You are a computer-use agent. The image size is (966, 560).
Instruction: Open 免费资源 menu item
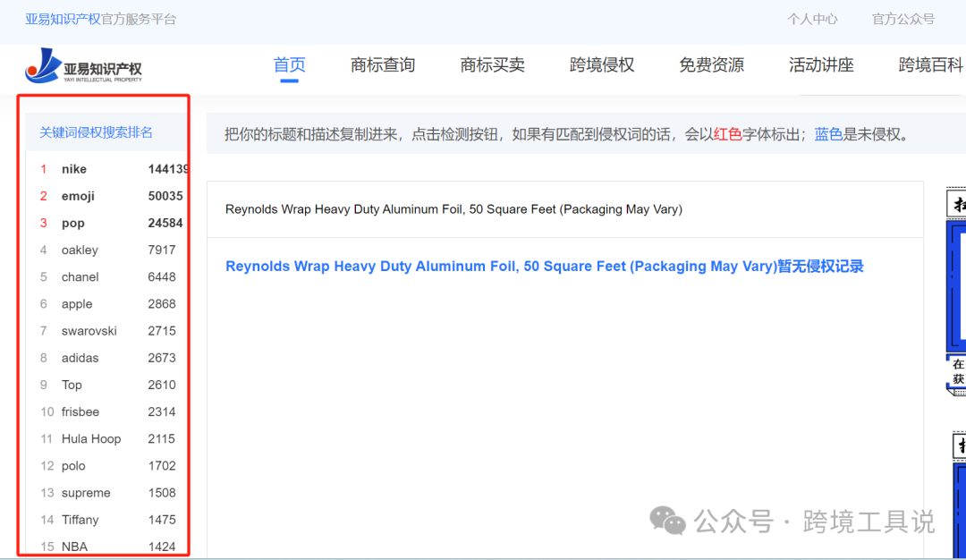click(x=712, y=64)
